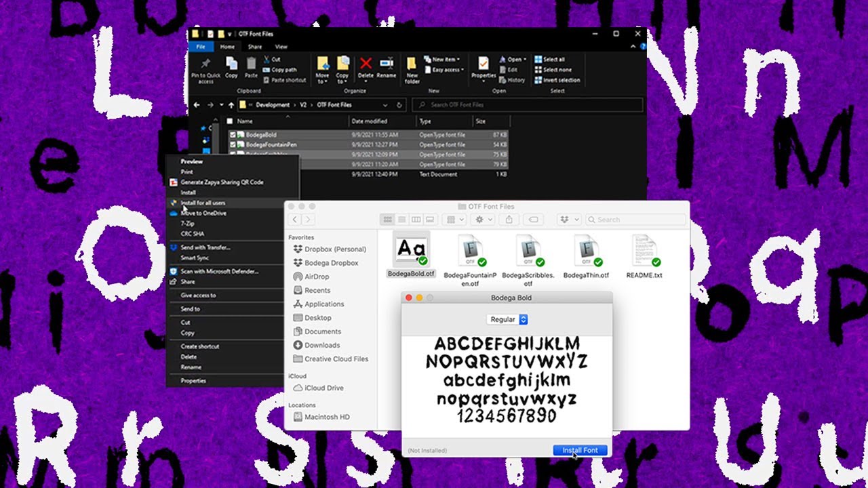Open the recent locations dropdown arrow
Screen dimensions: 868x488
click(x=220, y=105)
